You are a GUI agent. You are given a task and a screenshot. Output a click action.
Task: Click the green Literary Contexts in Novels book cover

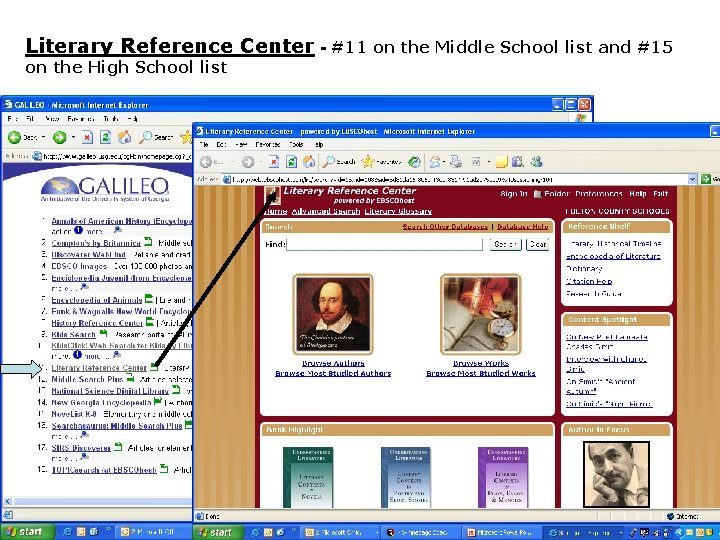tap(308, 478)
